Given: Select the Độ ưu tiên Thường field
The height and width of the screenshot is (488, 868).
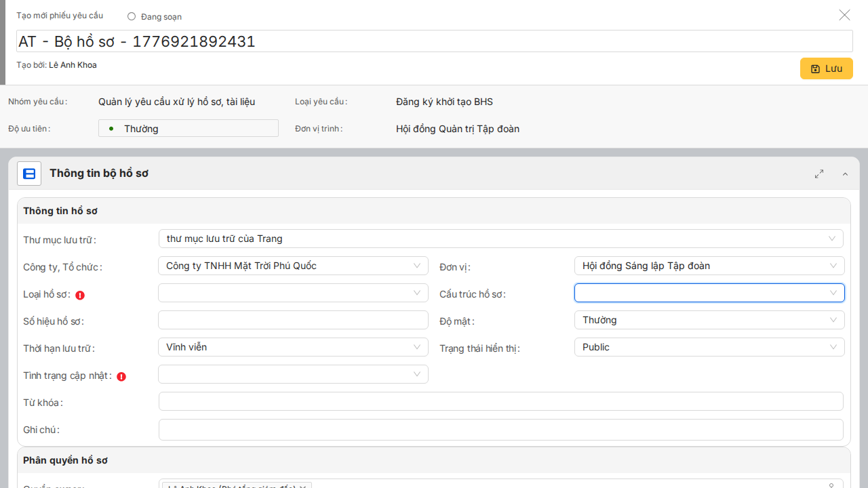Looking at the screenshot, I should click(x=188, y=128).
